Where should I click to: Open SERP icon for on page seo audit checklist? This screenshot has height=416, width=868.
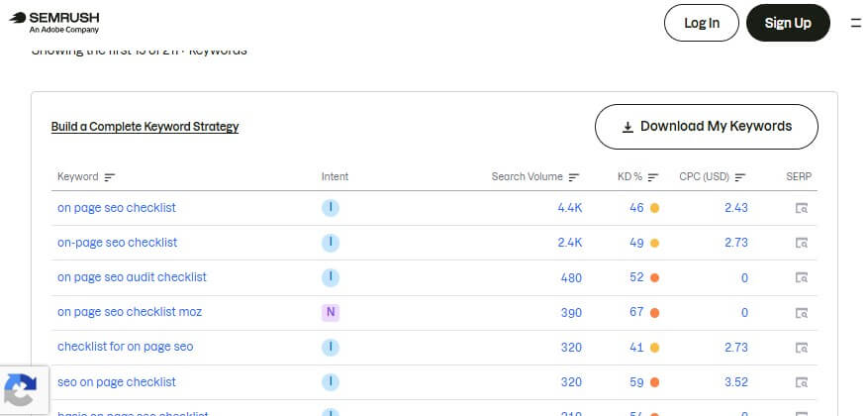point(801,277)
